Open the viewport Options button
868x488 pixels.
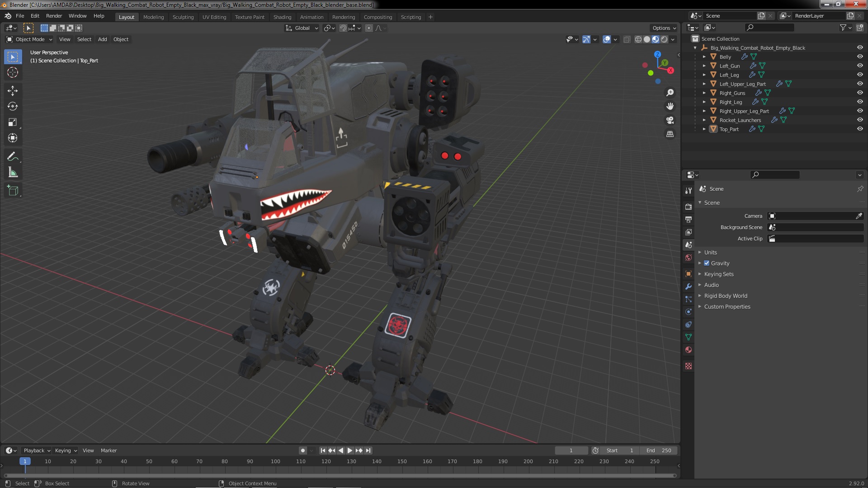click(x=664, y=28)
